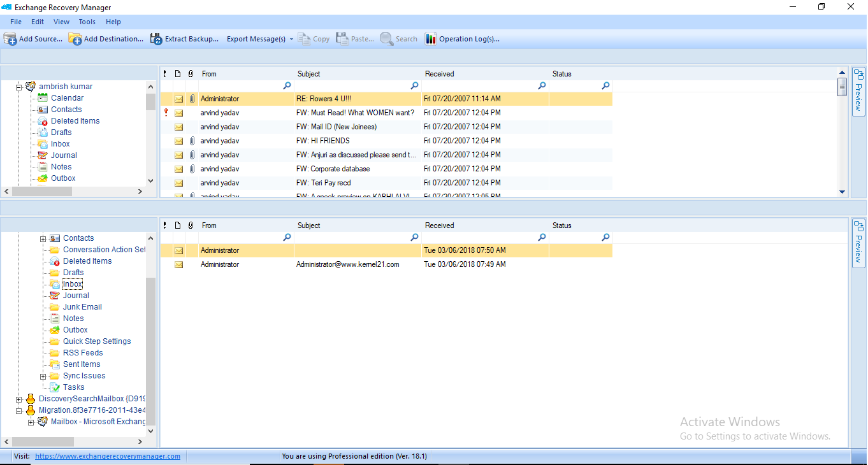This screenshot has width=868, height=465.
Task: Click the Add Destination toolbar icon
Action: click(75, 39)
